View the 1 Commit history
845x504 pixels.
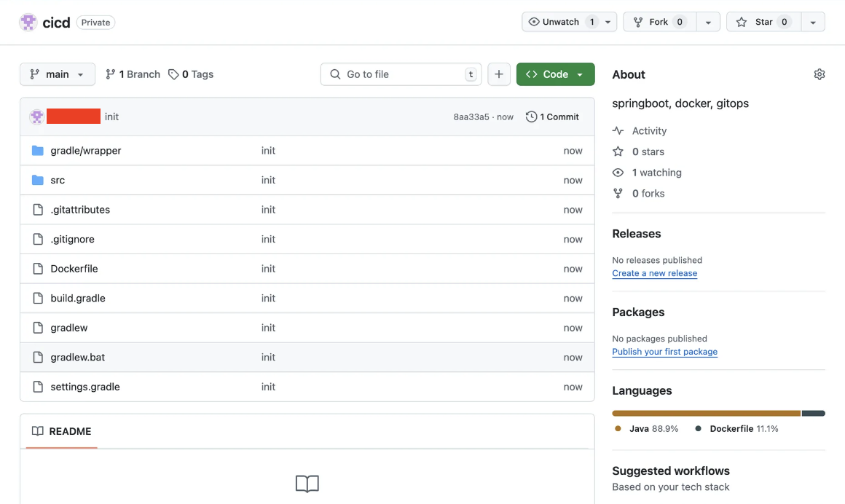point(552,117)
